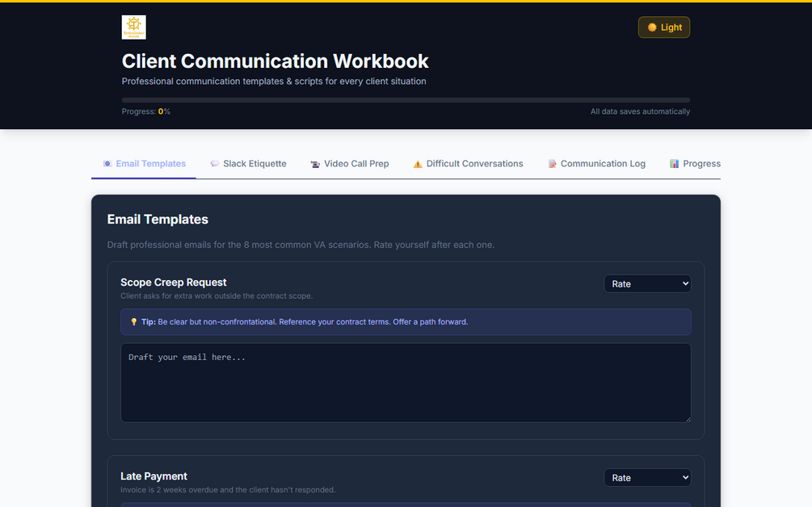Click the textarea resize handle corner
The image size is (812, 507).
click(688, 419)
